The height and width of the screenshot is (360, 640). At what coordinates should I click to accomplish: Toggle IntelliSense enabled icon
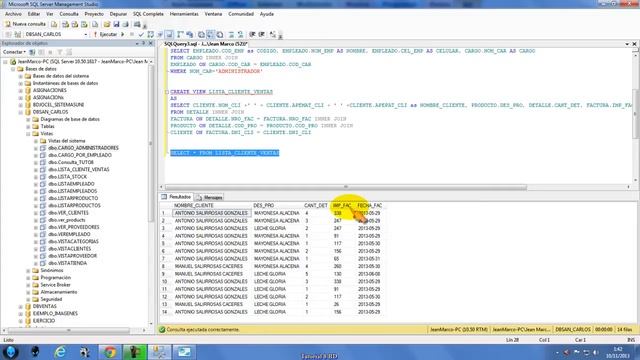pyautogui.click(x=169, y=35)
